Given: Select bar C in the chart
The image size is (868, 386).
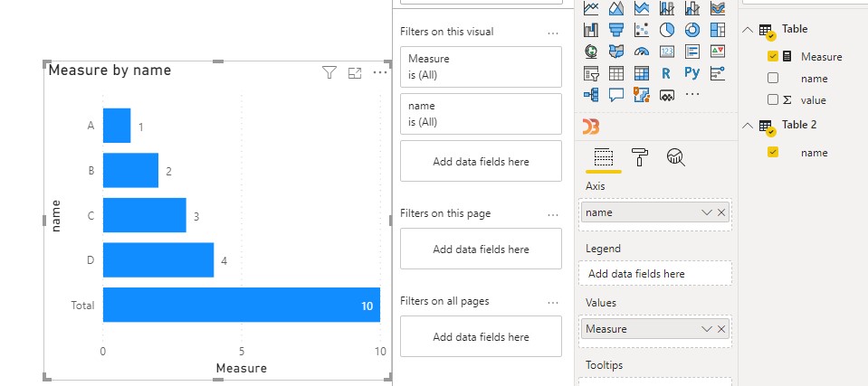Looking at the screenshot, I should 145,215.
